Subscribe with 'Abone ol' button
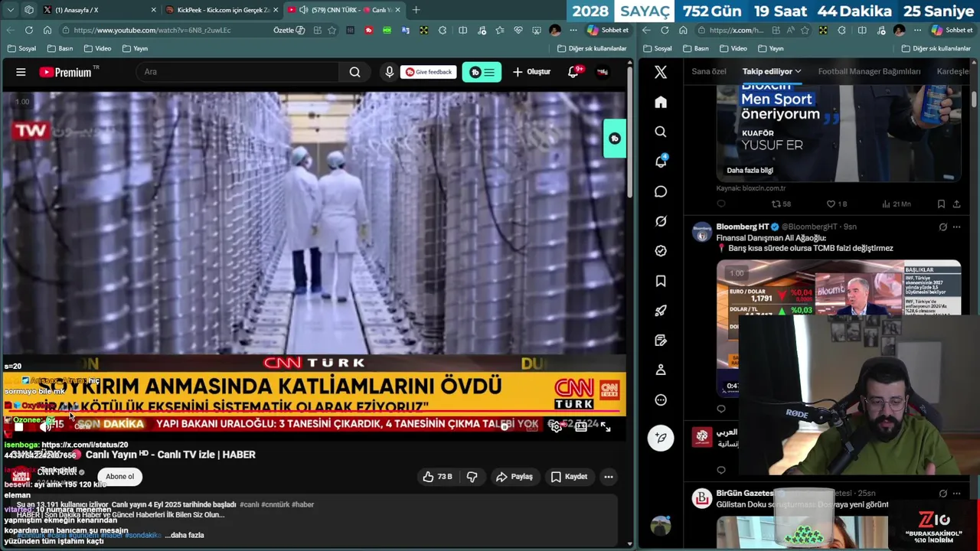This screenshot has width=980, height=551. coord(119,477)
